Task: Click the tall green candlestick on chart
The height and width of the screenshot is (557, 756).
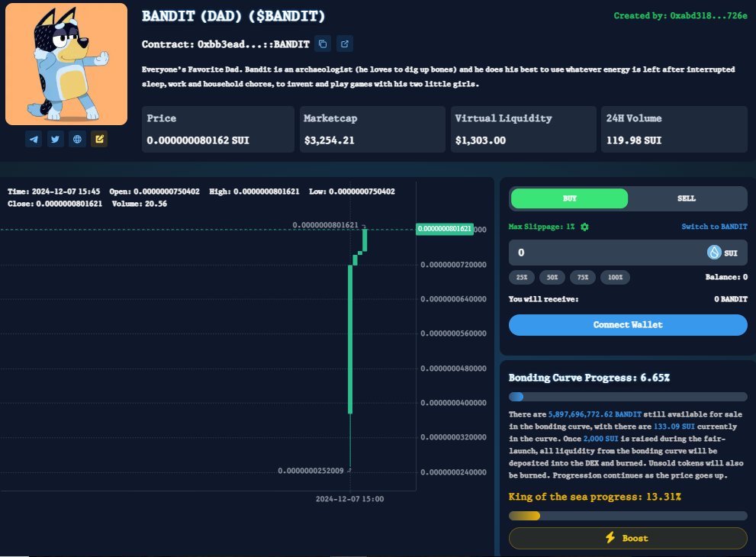Action: click(x=350, y=339)
